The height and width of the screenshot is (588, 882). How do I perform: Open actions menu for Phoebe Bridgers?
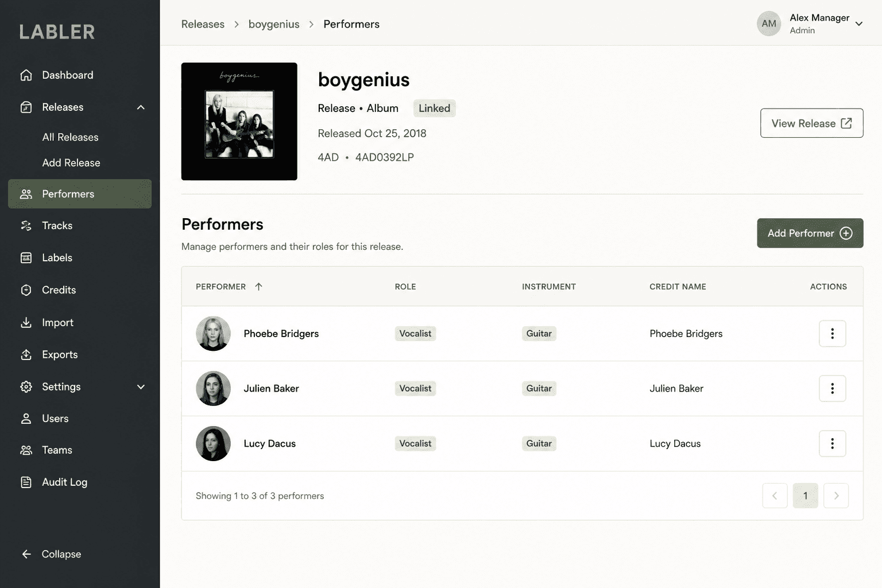(x=832, y=334)
